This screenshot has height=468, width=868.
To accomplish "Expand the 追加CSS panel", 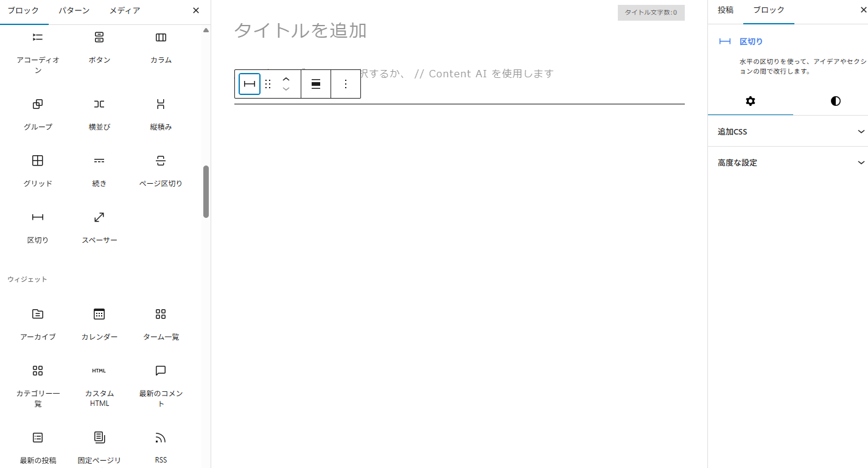I will pos(788,131).
